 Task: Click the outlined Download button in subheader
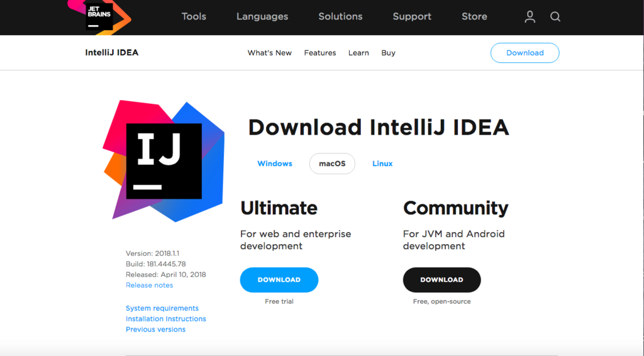coord(525,53)
